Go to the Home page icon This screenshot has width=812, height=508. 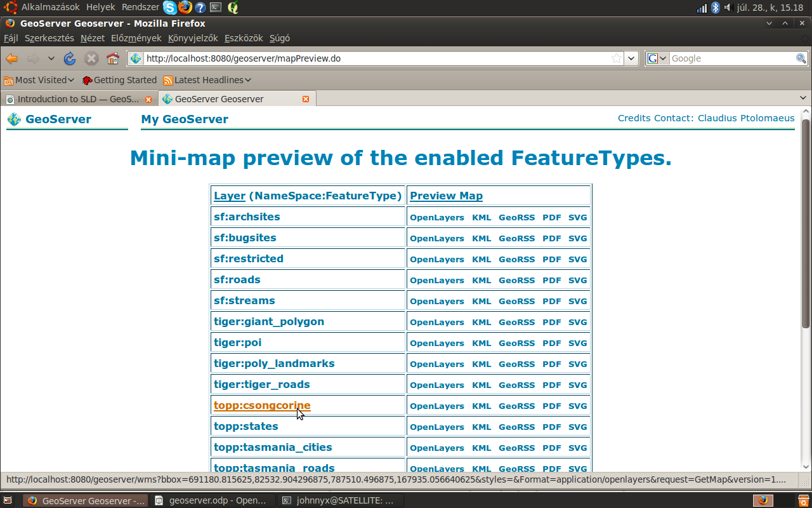113,58
